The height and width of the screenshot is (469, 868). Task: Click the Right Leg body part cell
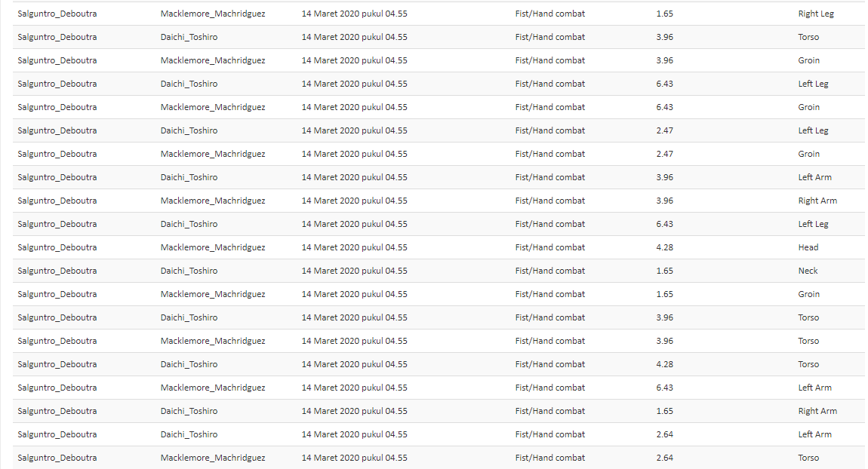(815, 14)
